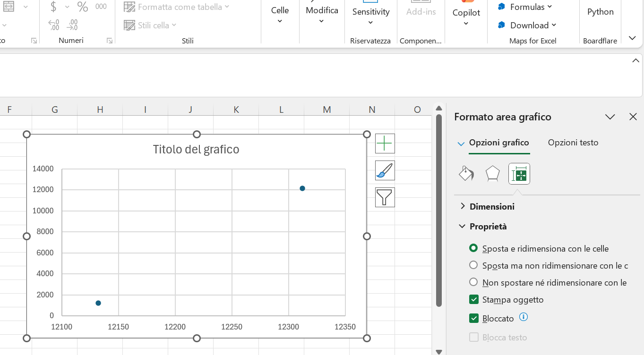The height and width of the screenshot is (355, 644).
Task: Select the Size & Properties icon
Action: (519, 174)
